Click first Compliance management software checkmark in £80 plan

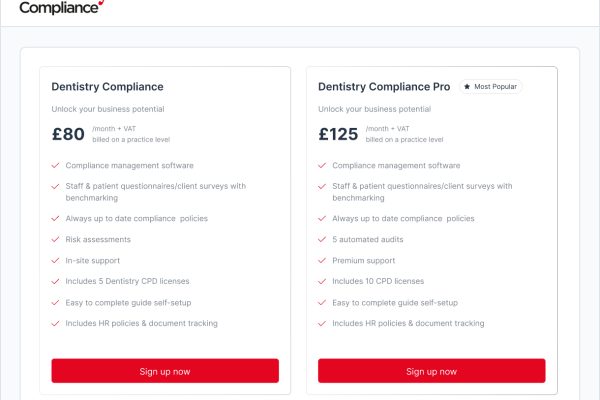[55, 165]
